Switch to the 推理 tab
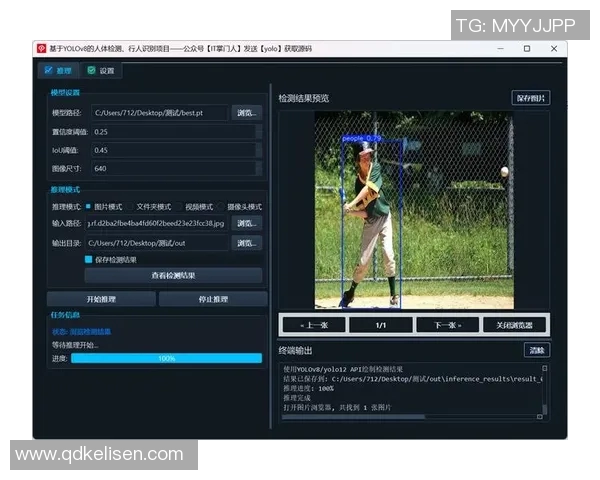 click(x=57, y=71)
